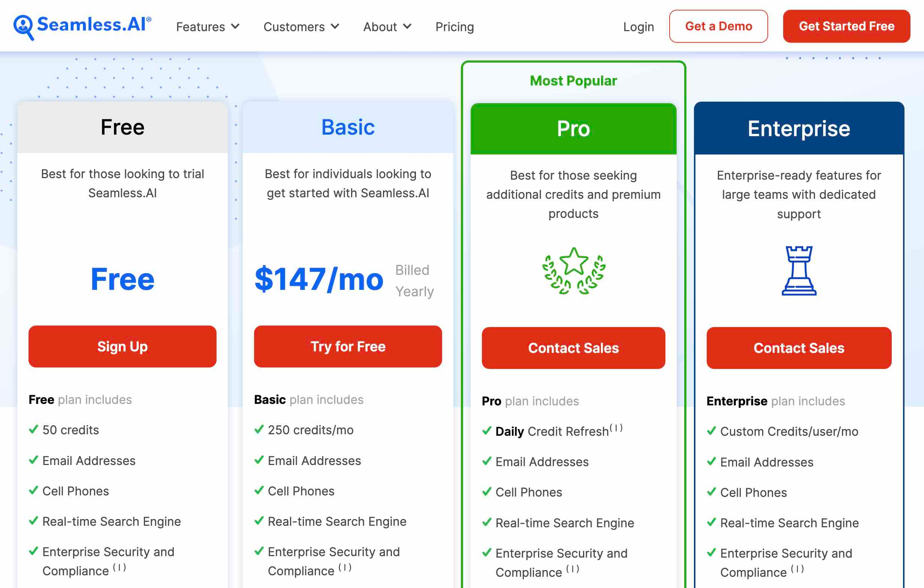This screenshot has width=924, height=588.
Task: Click Pro plan Email Addresses checkmark
Action: [x=487, y=461]
